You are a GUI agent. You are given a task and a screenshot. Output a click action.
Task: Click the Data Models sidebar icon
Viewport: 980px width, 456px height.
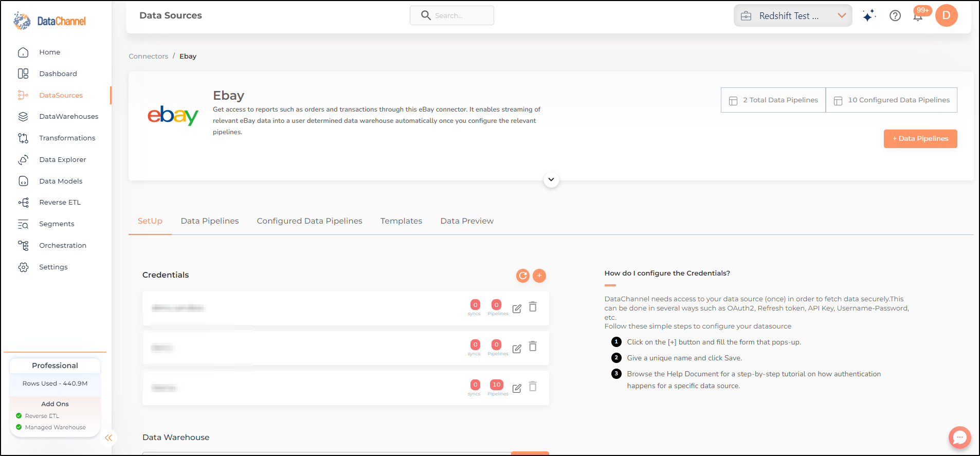click(23, 181)
